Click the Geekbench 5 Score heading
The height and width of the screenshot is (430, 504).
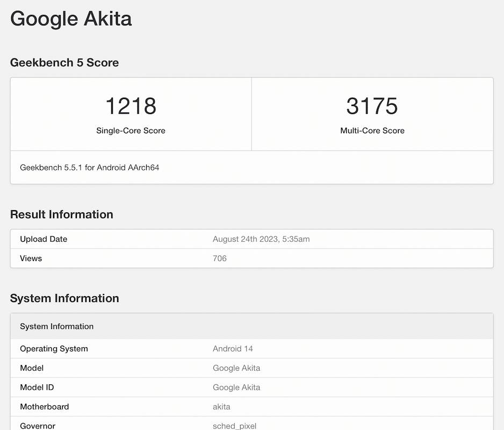(x=64, y=62)
